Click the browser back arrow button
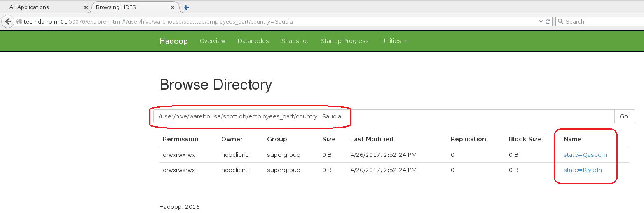 click(7, 21)
